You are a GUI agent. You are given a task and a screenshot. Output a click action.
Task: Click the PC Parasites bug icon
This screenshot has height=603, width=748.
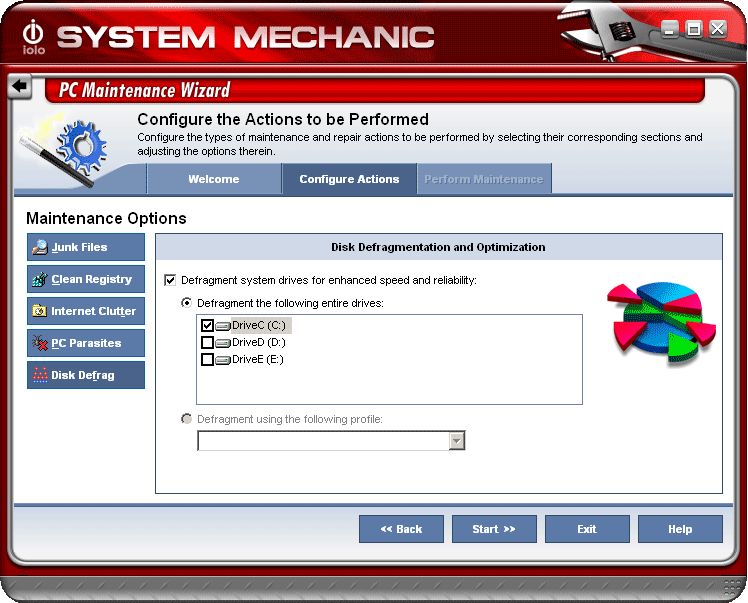tap(40, 343)
